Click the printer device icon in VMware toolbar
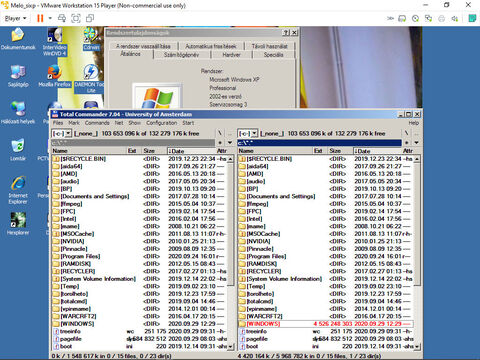 coord(441,19)
